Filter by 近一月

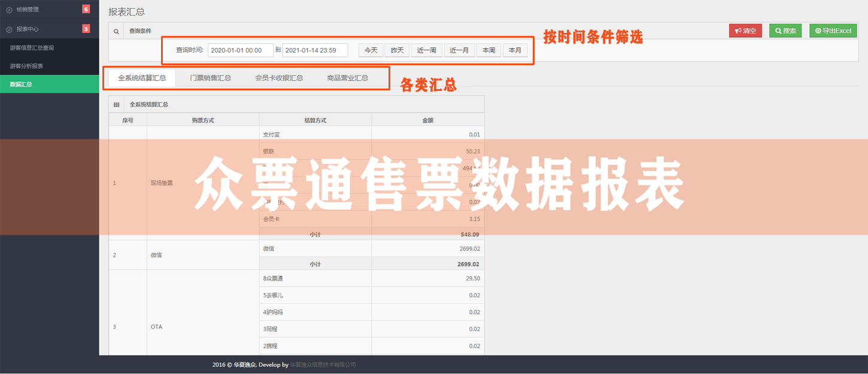pos(459,50)
